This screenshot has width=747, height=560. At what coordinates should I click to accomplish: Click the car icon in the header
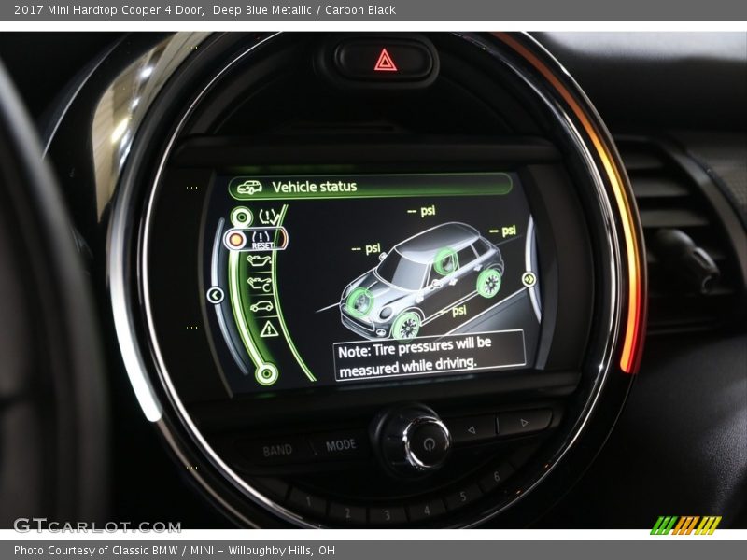pyautogui.click(x=249, y=188)
